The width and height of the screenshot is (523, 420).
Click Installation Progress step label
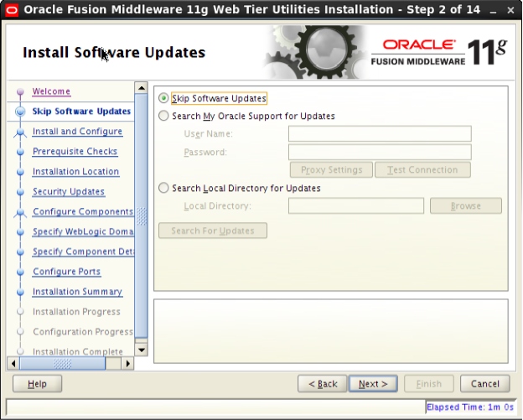click(76, 312)
